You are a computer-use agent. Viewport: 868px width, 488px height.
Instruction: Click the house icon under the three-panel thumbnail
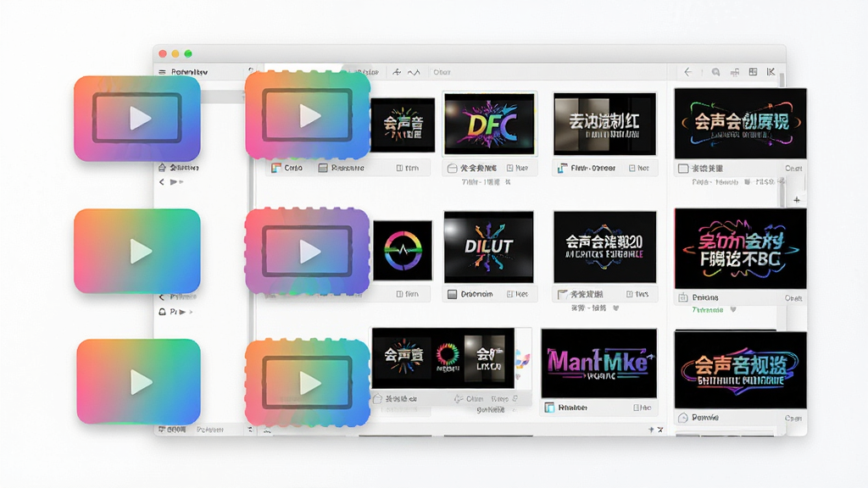point(377,398)
